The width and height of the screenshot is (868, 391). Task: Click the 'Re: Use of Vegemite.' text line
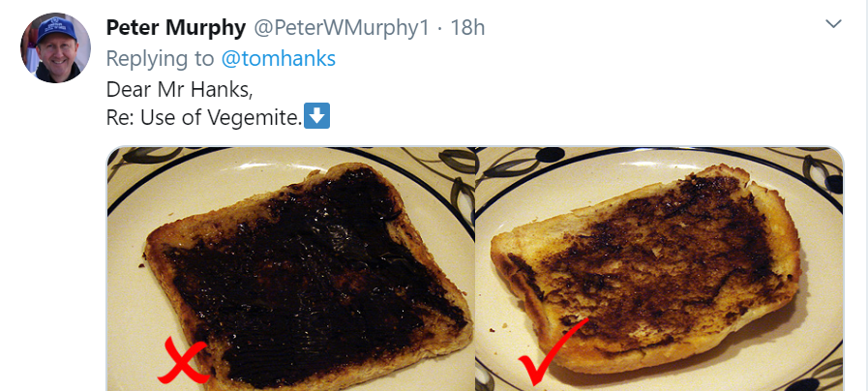(204, 117)
